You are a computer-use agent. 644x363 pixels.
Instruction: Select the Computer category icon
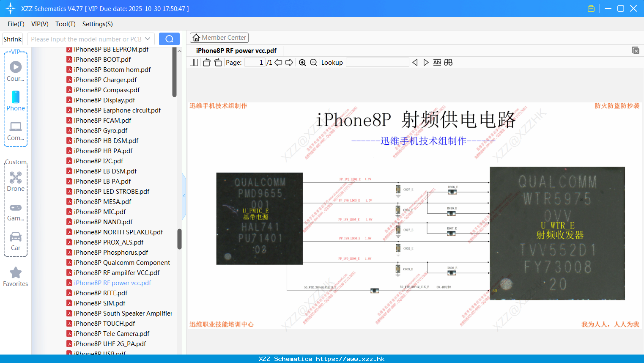click(16, 131)
